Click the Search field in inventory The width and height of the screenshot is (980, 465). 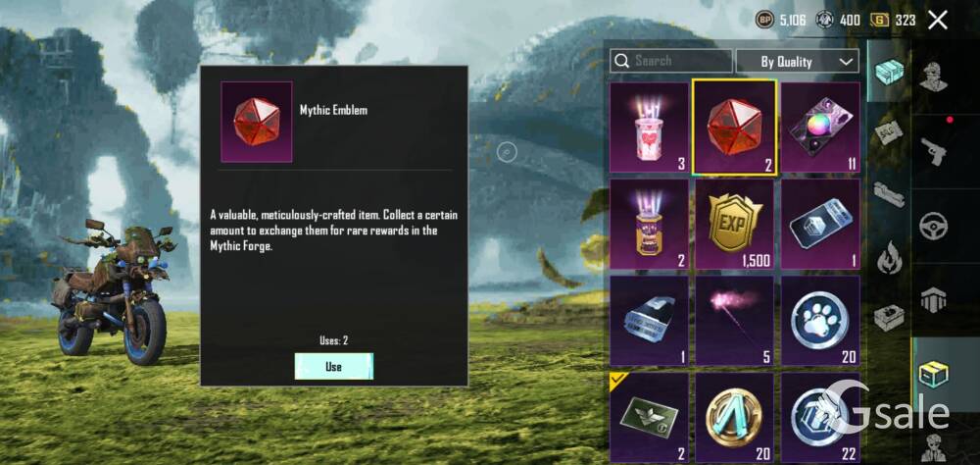click(x=671, y=62)
